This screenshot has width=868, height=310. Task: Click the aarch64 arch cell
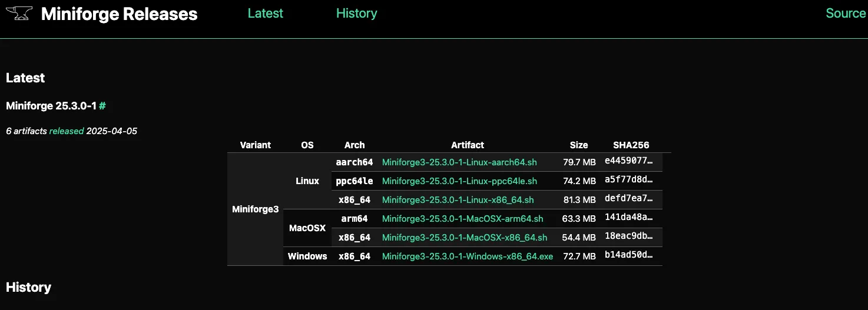click(x=355, y=162)
